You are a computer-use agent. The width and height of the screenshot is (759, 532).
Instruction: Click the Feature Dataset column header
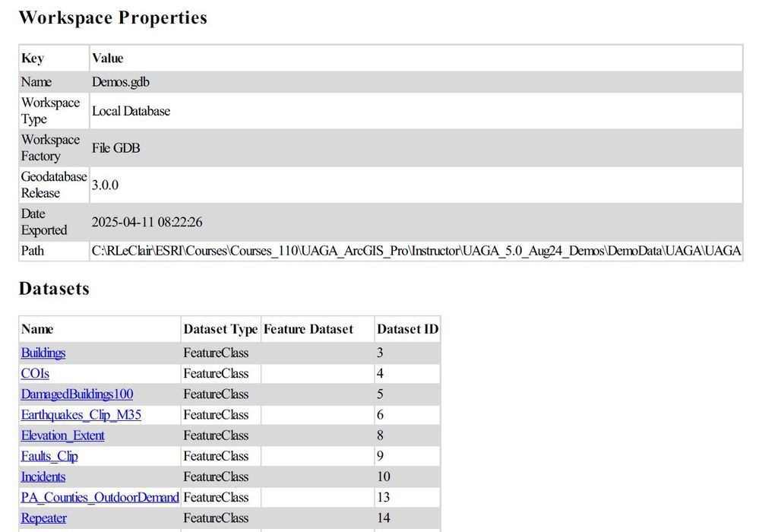click(x=308, y=329)
